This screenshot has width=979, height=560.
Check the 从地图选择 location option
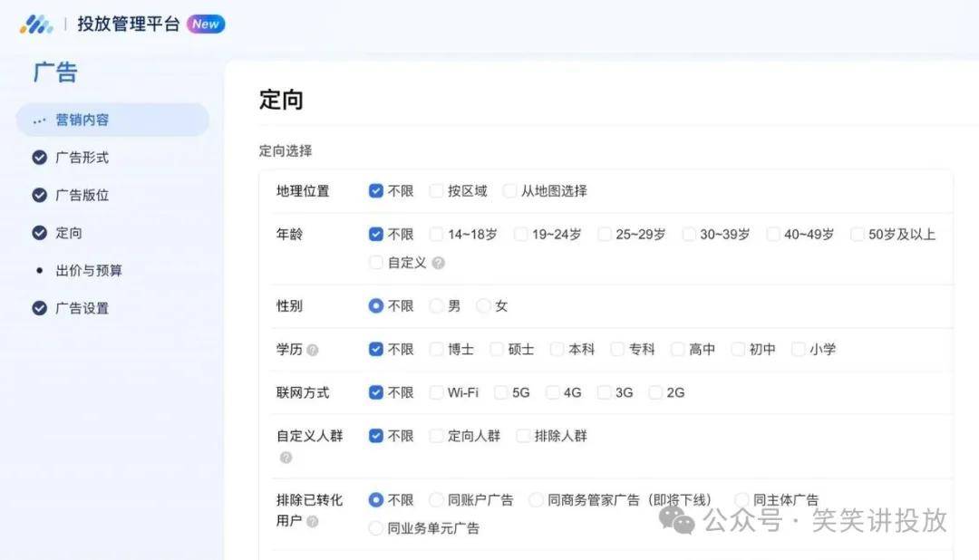(x=509, y=191)
